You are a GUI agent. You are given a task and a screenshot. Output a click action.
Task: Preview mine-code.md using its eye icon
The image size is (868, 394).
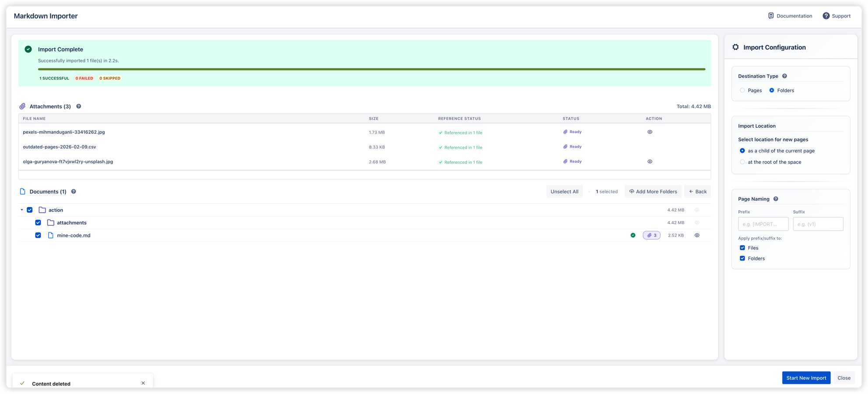pyautogui.click(x=697, y=235)
